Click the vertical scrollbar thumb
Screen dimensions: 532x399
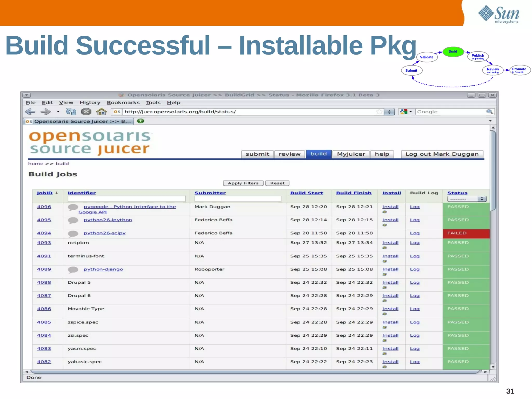click(493, 170)
